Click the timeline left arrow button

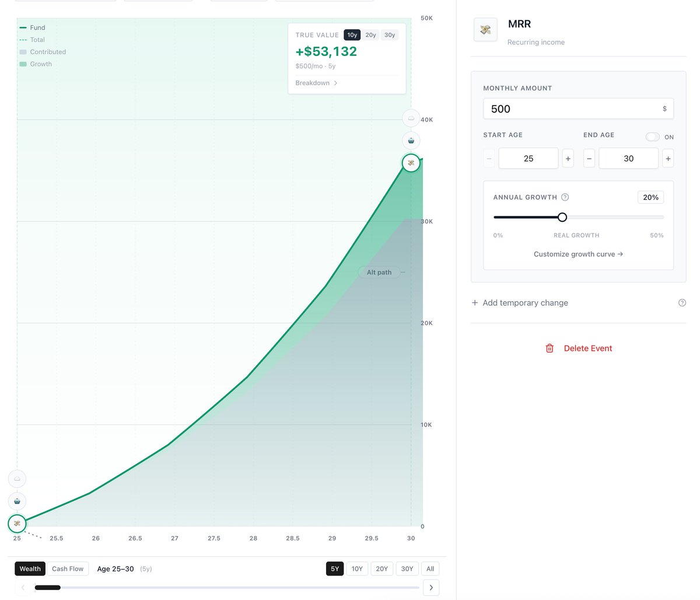coord(23,587)
